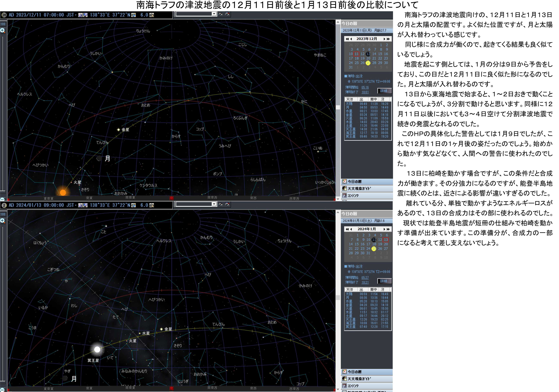Jump back a year in the 2023年12月 calendar
The image size is (559, 392).
coord(347,39)
